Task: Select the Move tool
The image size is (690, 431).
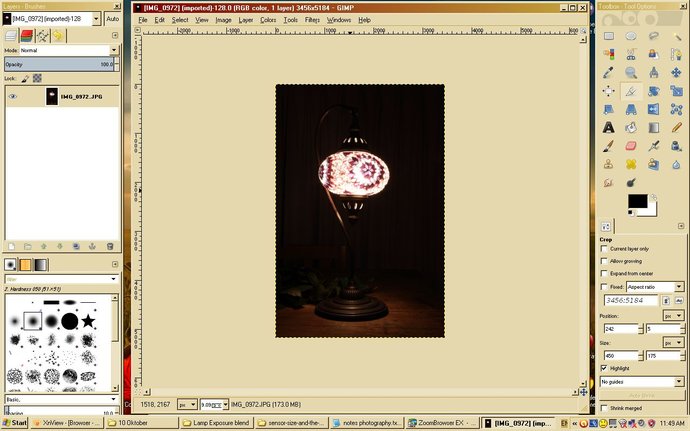Action: (x=676, y=72)
